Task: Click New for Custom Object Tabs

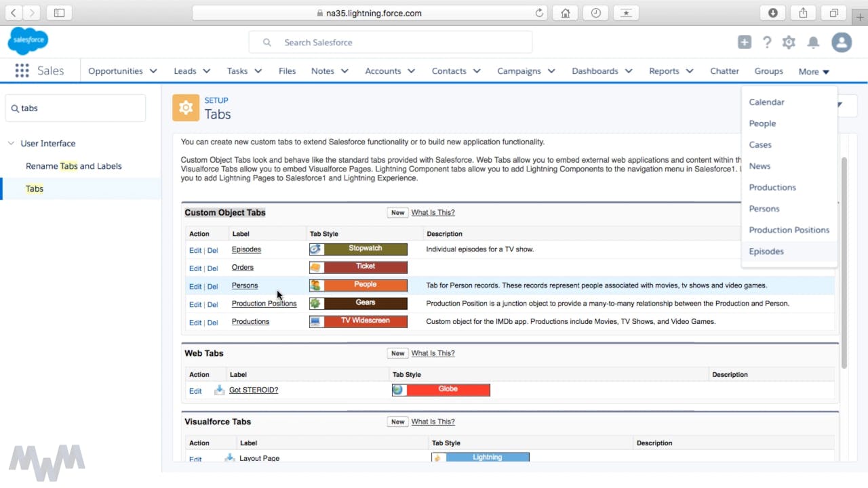Action: [397, 213]
